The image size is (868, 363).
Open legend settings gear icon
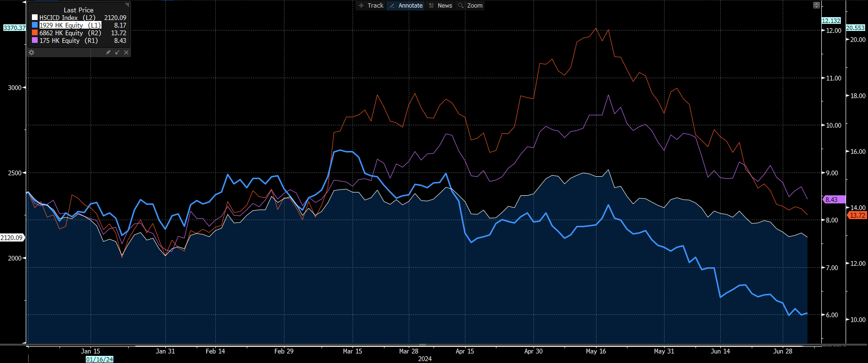click(x=31, y=52)
